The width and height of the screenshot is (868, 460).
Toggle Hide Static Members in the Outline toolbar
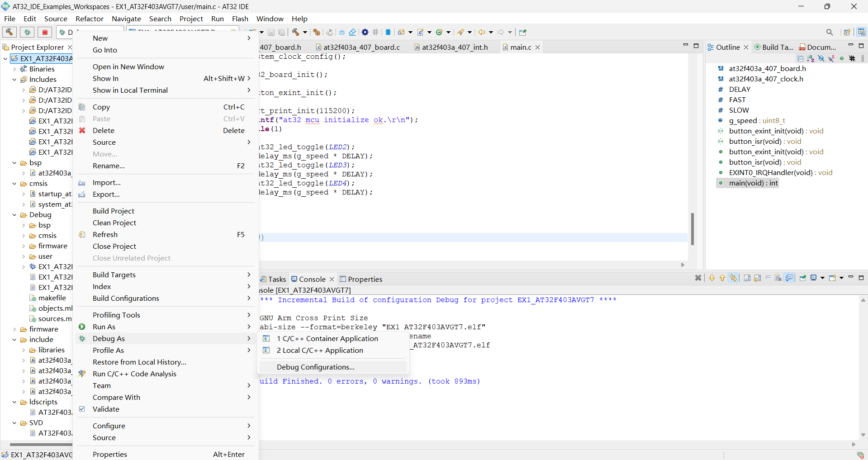(x=831, y=58)
